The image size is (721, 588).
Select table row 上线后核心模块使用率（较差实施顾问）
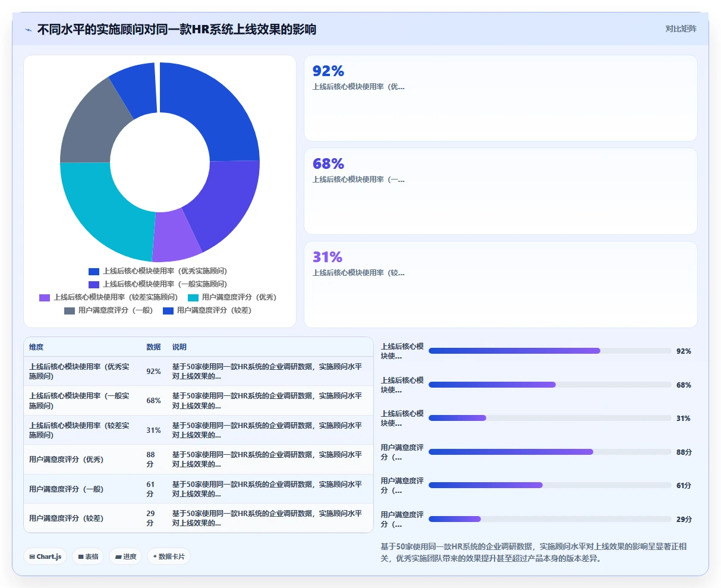(199, 430)
